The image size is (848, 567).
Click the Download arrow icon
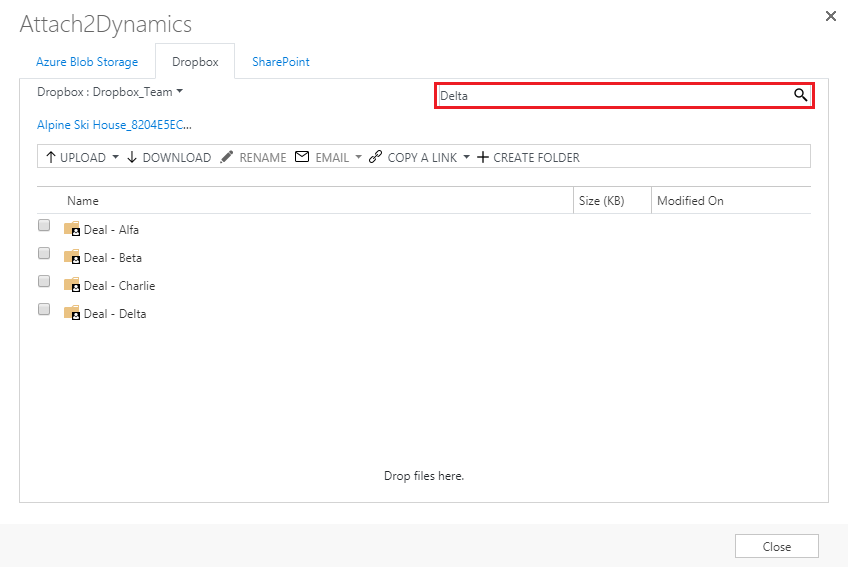point(132,157)
